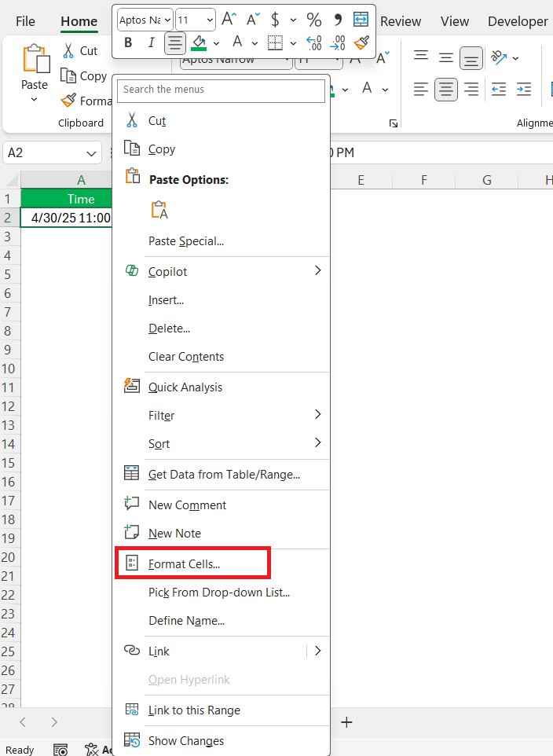Toggle Middle Align in ribbon
Image resolution: width=553 pixels, height=756 pixels.
[446, 58]
